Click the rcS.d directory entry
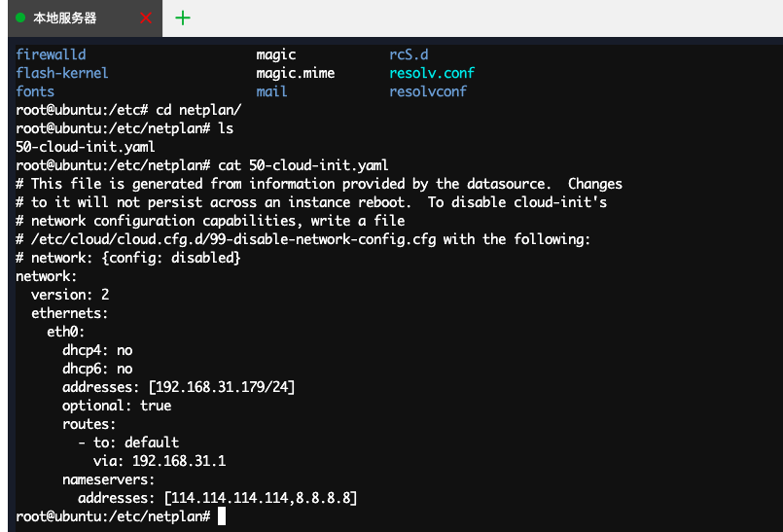 point(409,54)
